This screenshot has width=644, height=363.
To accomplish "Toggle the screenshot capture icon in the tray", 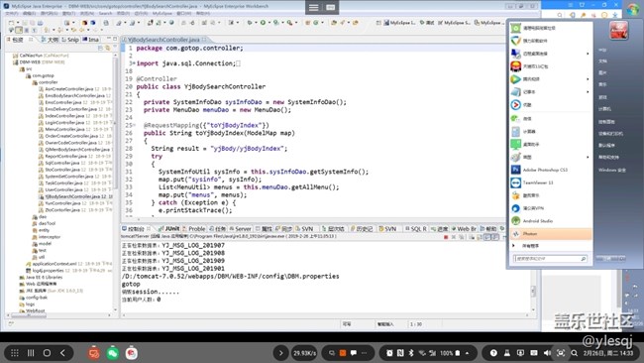I will click(x=561, y=353).
